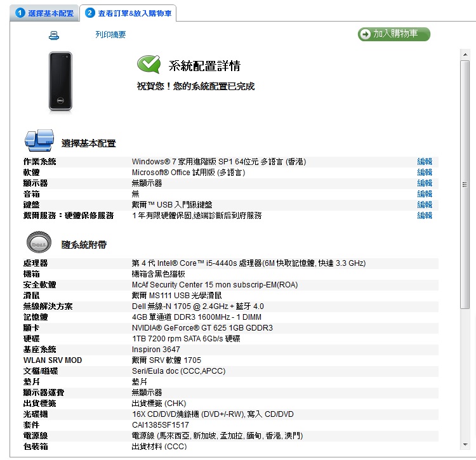The width and height of the screenshot is (476, 460).
Task: Click the 出貨材料 (CCC) packaging value
Action: (x=159, y=446)
